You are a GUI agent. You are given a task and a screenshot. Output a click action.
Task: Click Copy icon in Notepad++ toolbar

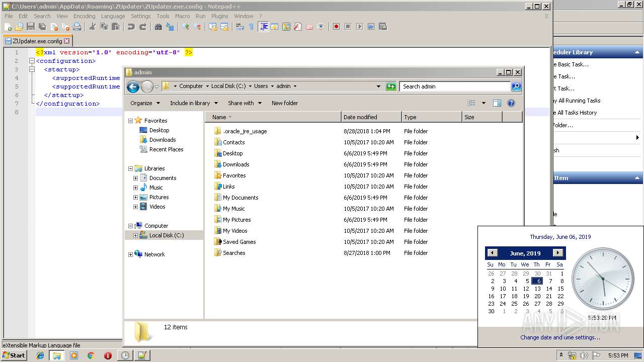click(x=104, y=27)
